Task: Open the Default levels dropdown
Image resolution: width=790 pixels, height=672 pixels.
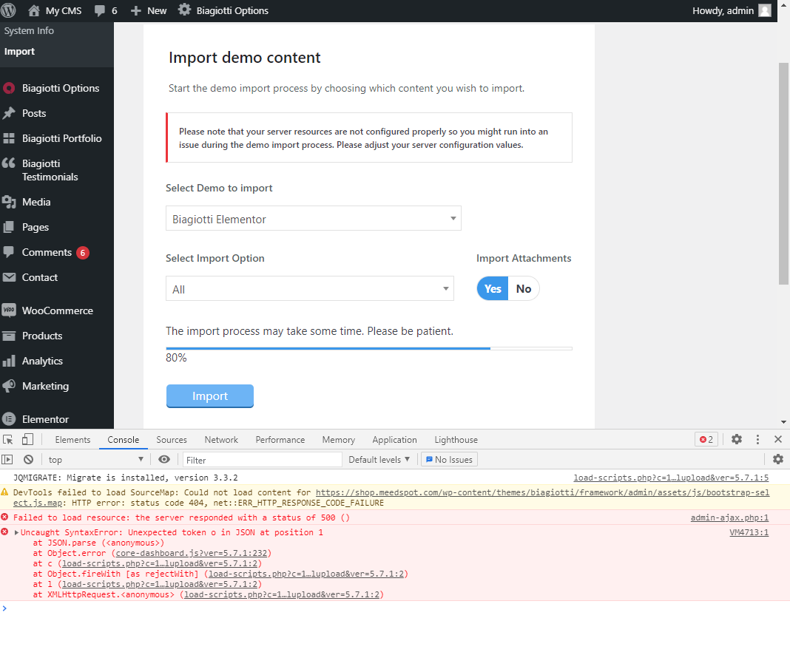Action: coord(379,460)
